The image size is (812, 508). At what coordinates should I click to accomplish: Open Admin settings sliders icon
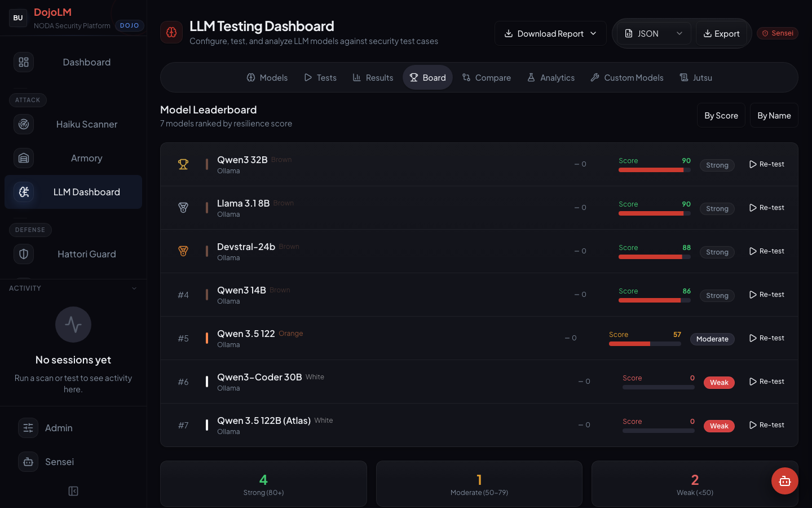point(28,428)
